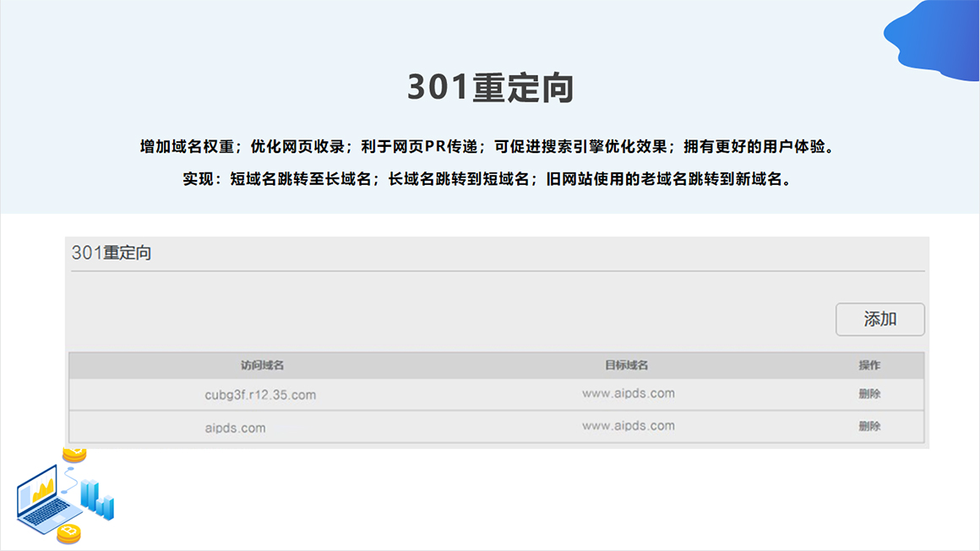Click the 实现：短域名跳转 description line
Viewport: 980px width, 551px height.
(x=489, y=179)
